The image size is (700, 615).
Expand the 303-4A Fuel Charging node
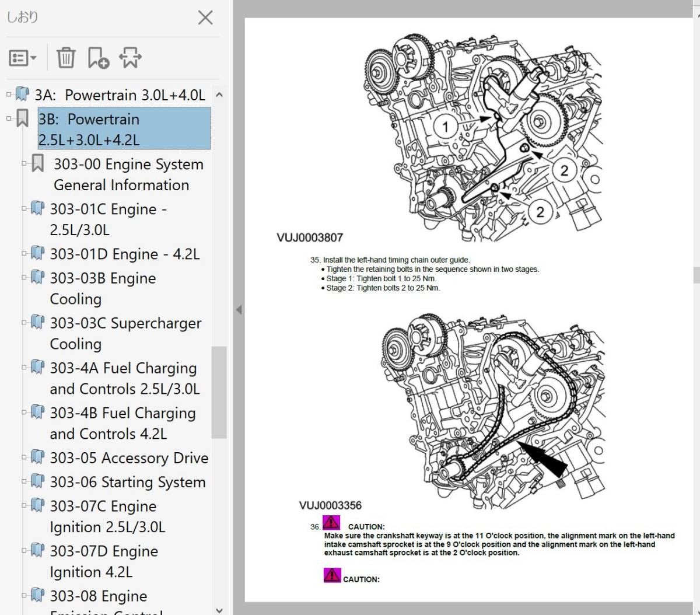click(24, 367)
